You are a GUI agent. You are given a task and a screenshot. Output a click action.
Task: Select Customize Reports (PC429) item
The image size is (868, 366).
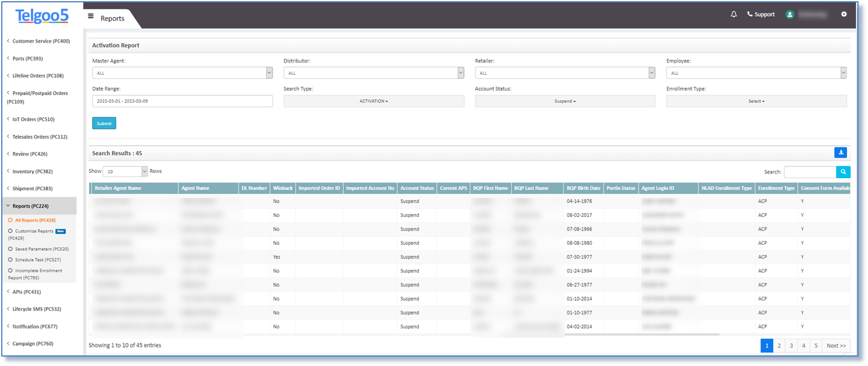pyautogui.click(x=37, y=234)
